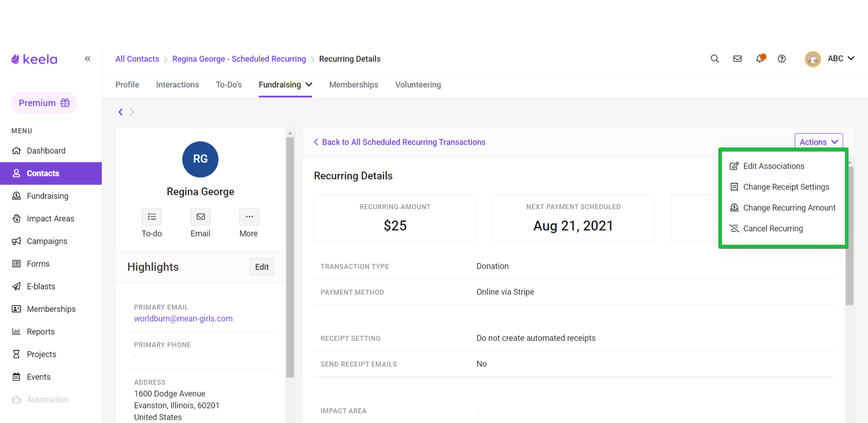
Task: Click the Aug 21, 2021 date
Action: (573, 225)
